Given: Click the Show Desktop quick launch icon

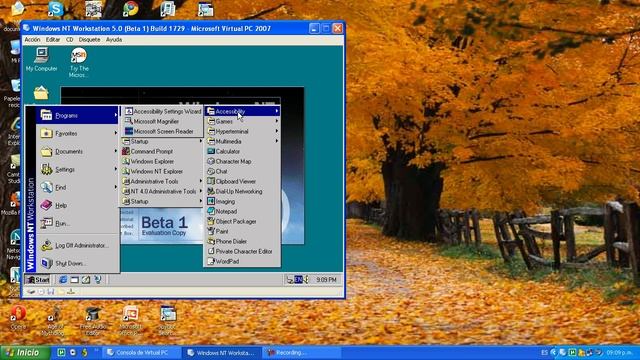Looking at the screenshot, I should tap(74, 280).
